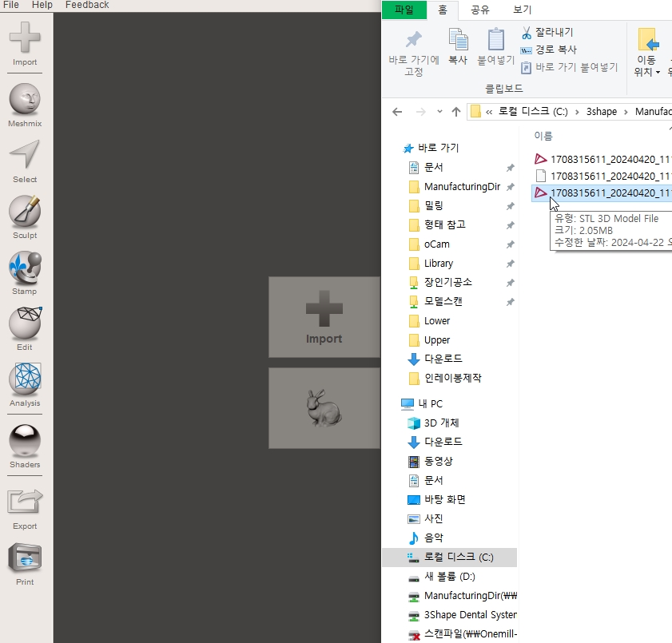Select the first STL file in list
672x643 pixels.
pyautogui.click(x=602, y=160)
